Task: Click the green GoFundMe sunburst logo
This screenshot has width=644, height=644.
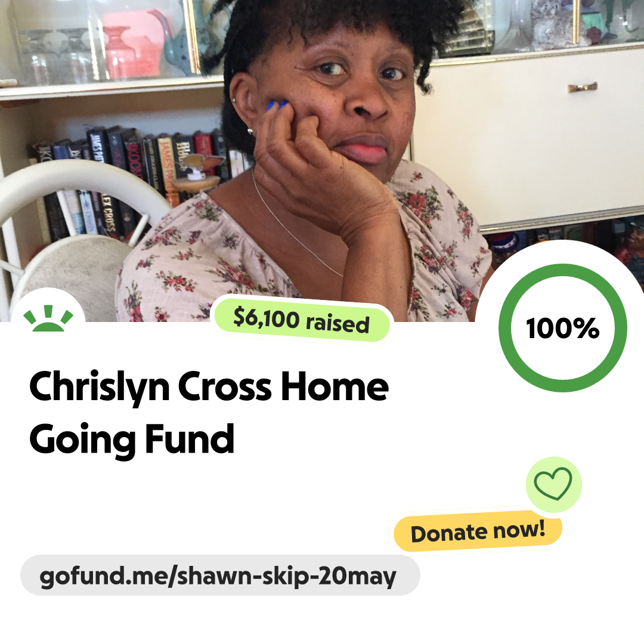Action: click(48, 317)
